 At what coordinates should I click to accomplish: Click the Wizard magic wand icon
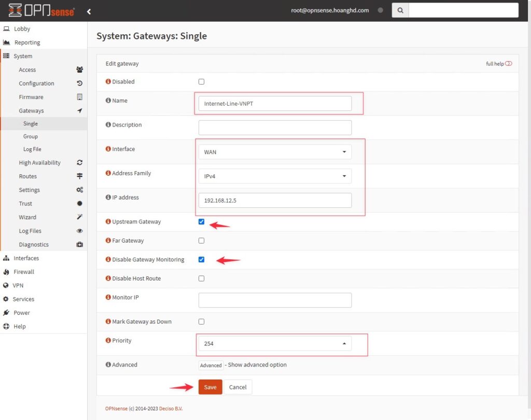point(79,217)
